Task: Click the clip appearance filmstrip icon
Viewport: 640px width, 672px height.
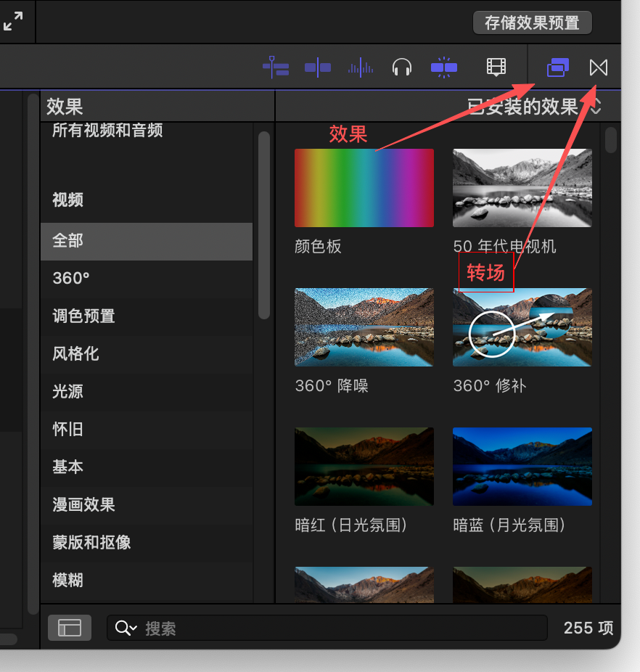Action: [x=496, y=67]
